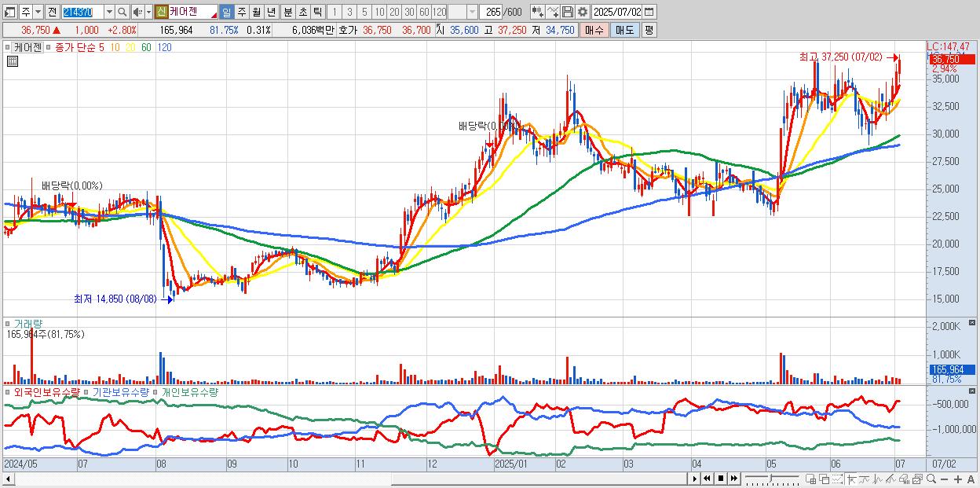Select the 월 monthly period button

(x=256, y=12)
